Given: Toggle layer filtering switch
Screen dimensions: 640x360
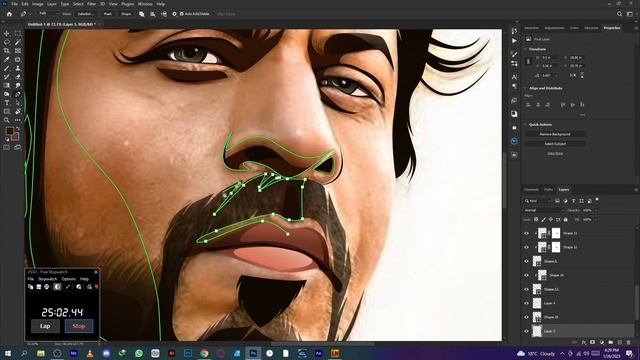Looking at the screenshot, I should 597,200.
